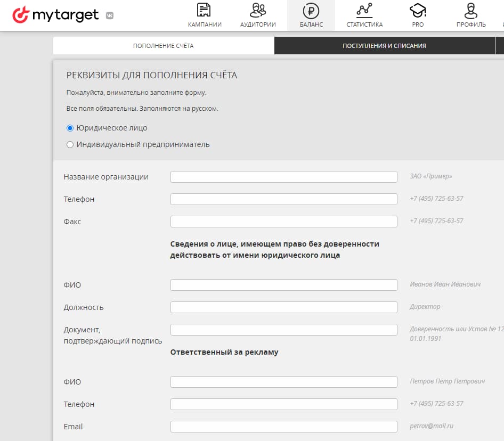Viewport: 504px width, 441px height.
Task: Click the Название организации label
Action: pos(106,177)
